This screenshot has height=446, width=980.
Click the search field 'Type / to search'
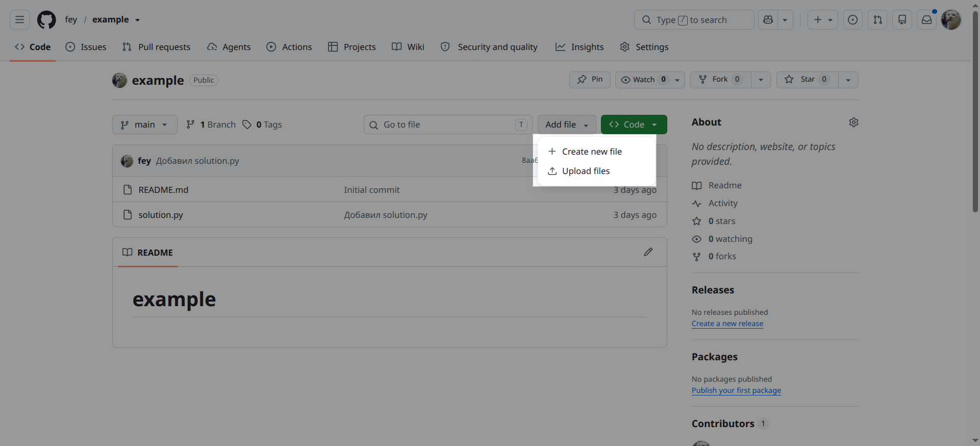coord(694,20)
